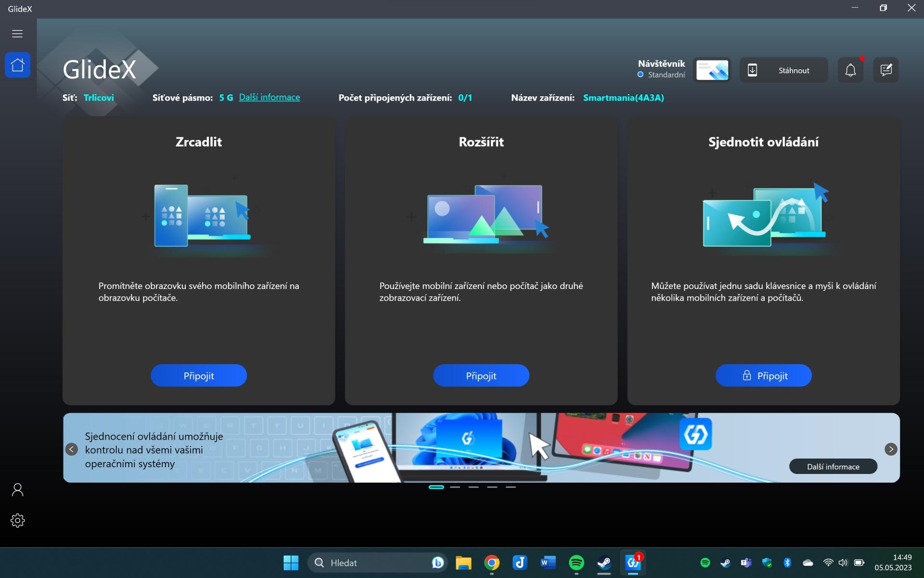The height and width of the screenshot is (578, 924).
Task: Open GlideX settings gear
Action: click(x=17, y=520)
